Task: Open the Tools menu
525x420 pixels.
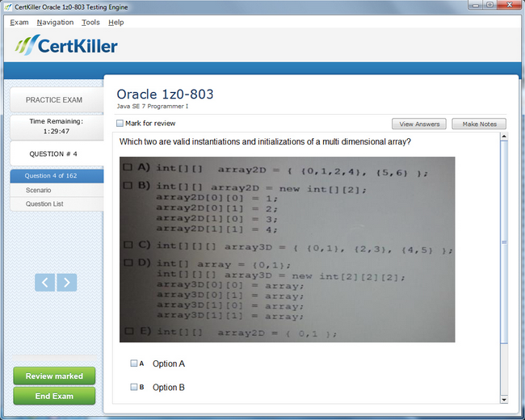Action: [x=90, y=22]
